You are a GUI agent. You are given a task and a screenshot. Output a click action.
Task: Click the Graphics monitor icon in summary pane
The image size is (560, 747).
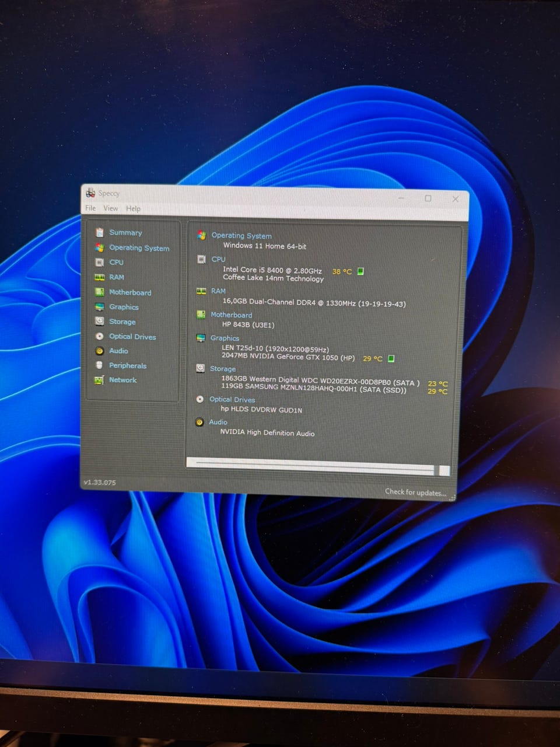pos(201,338)
